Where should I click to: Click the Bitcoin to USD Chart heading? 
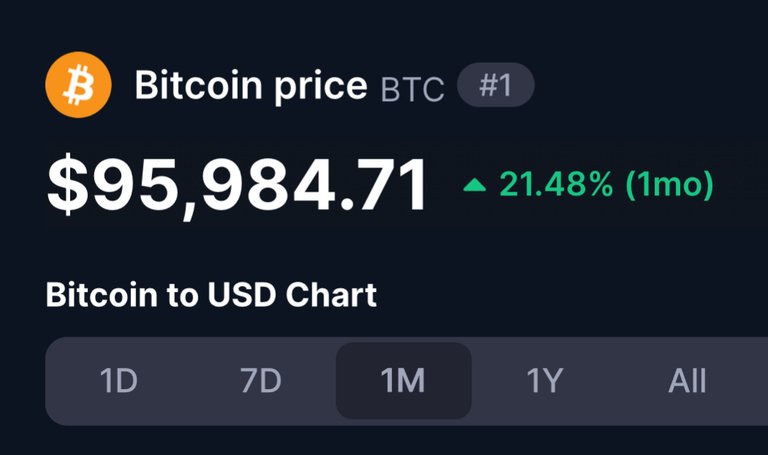[211, 295]
